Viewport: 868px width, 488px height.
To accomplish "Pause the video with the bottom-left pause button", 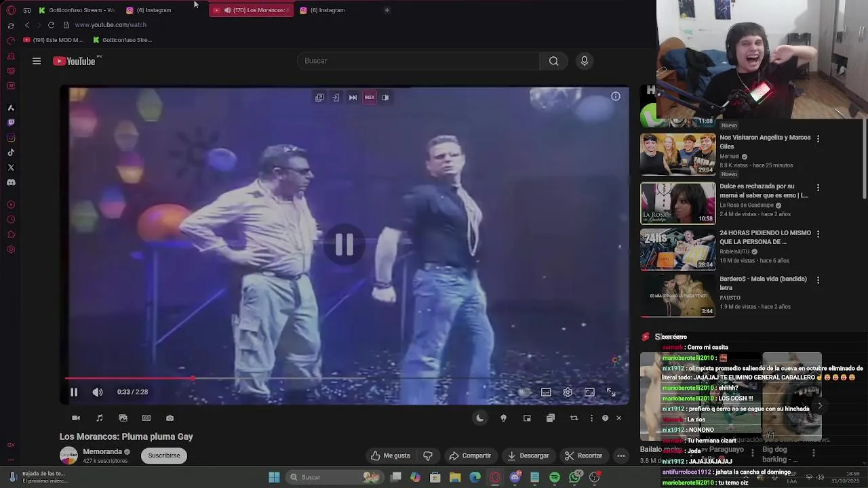I will [x=74, y=392].
